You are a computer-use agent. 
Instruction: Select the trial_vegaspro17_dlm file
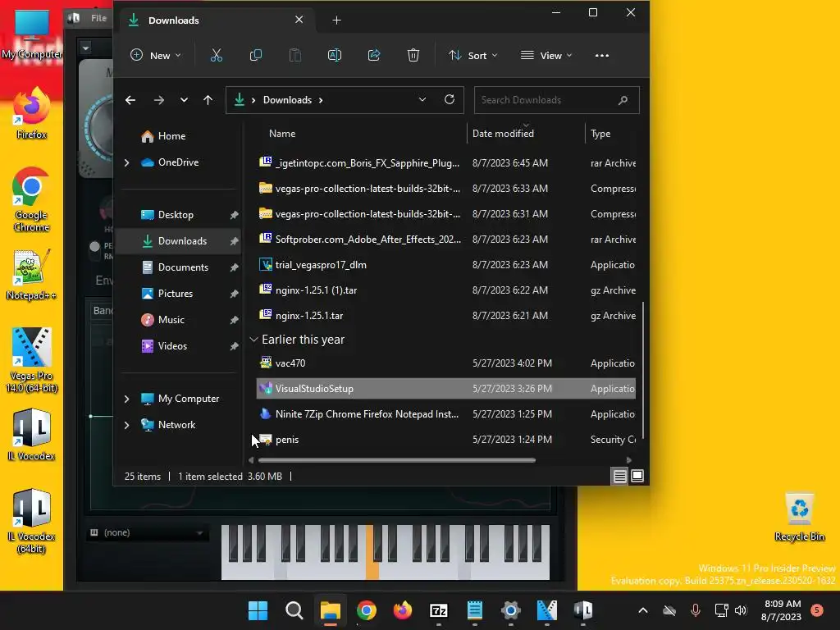point(445,265)
